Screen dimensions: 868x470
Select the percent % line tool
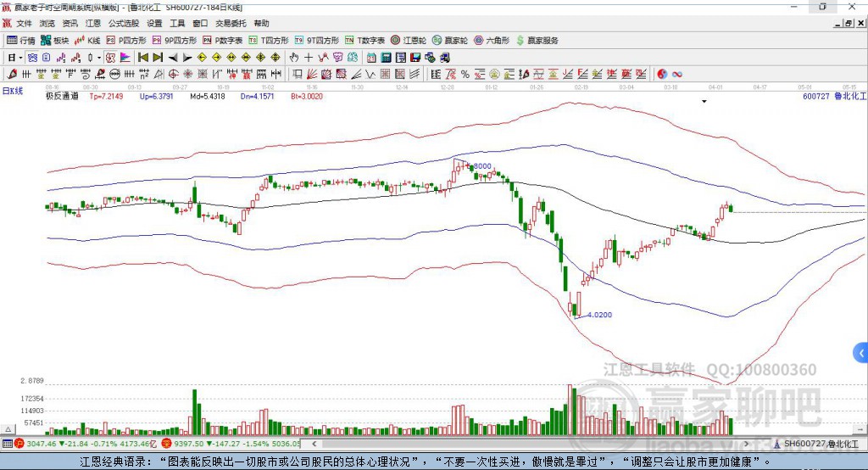[465, 75]
